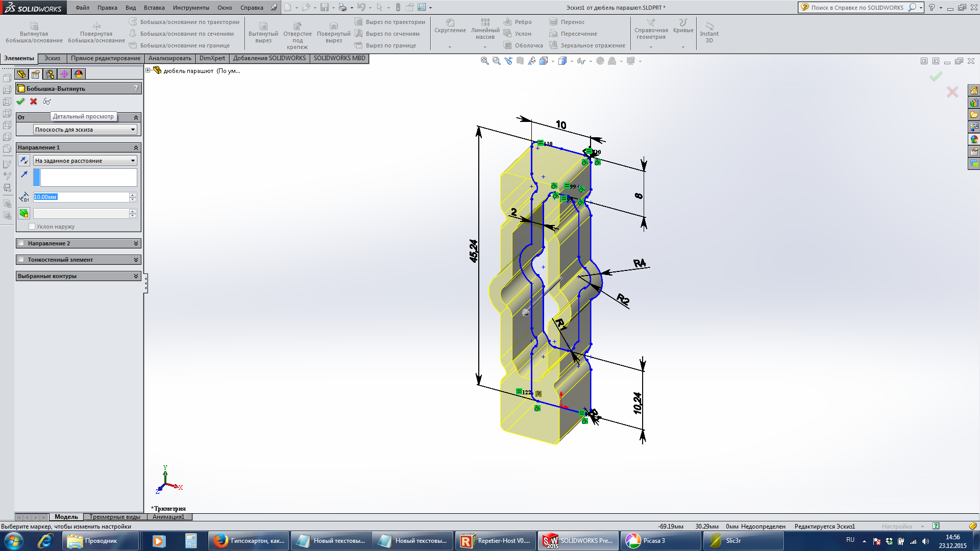
Task: Collapse the Направление 1 section
Action: (x=136, y=147)
